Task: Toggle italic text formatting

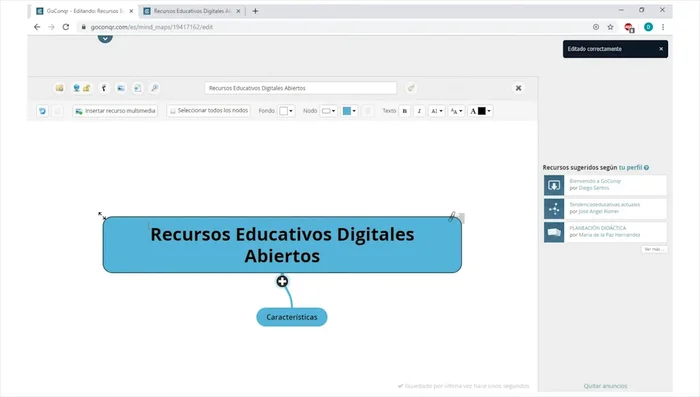Action: tap(419, 111)
